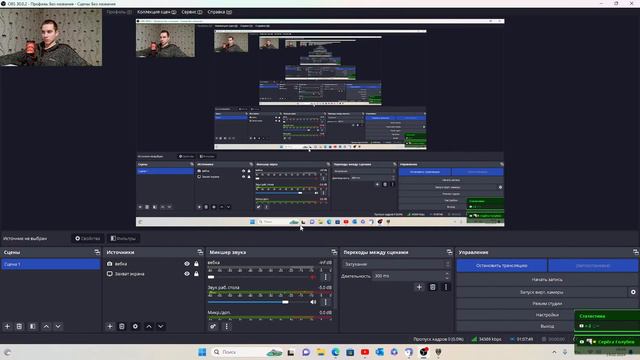This screenshot has width=640, height=360.
Task: Open Свойства properties button in source toolbar
Action: [88, 238]
